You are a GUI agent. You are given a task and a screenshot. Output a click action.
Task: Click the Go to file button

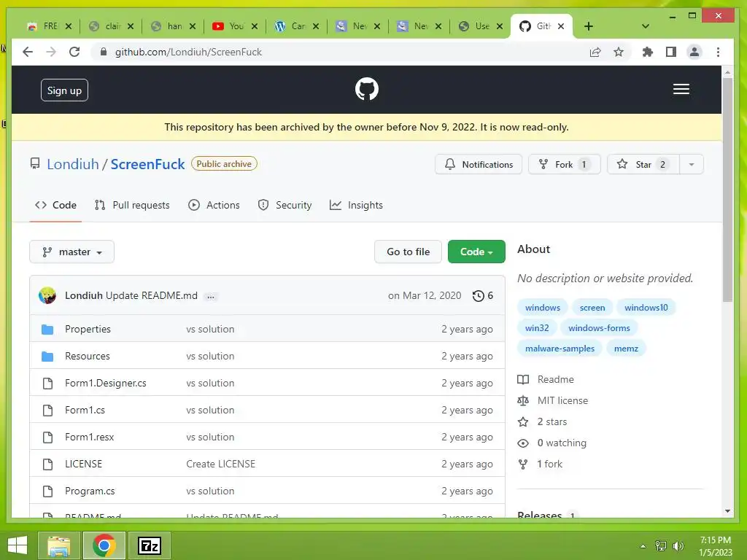pos(408,252)
